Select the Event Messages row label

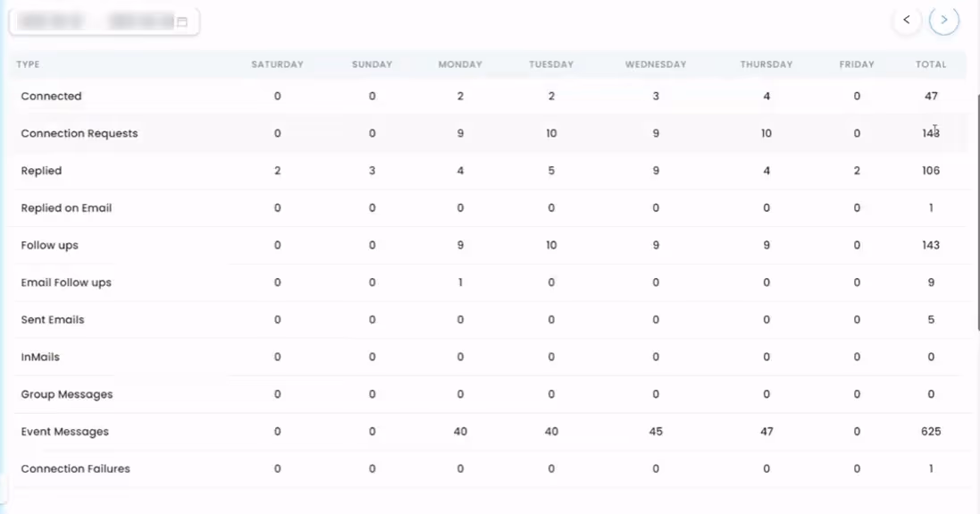click(x=65, y=432)
